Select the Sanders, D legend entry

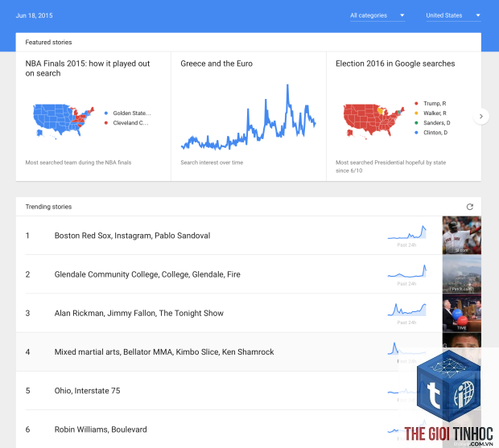pos(432,123)
